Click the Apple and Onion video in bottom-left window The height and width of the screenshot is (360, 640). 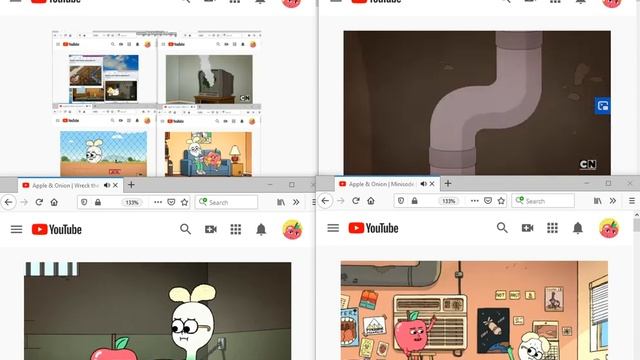tap(158, 311)
